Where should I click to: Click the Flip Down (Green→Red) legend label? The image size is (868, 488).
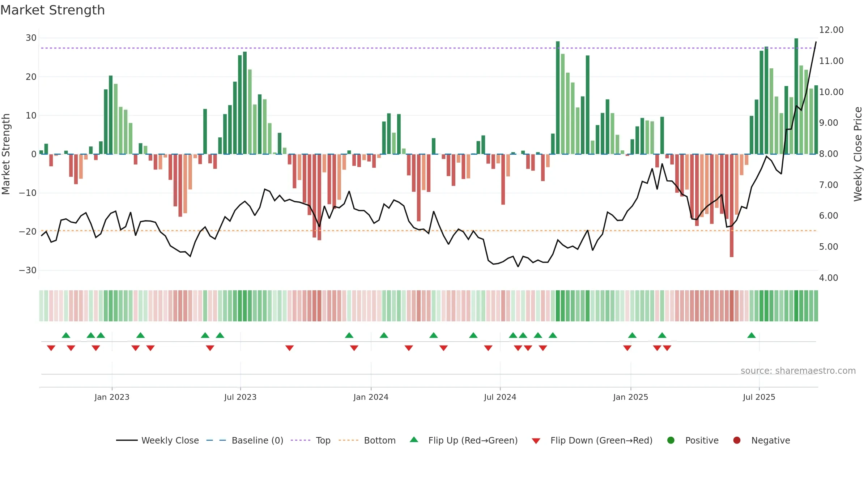[601, 440]
